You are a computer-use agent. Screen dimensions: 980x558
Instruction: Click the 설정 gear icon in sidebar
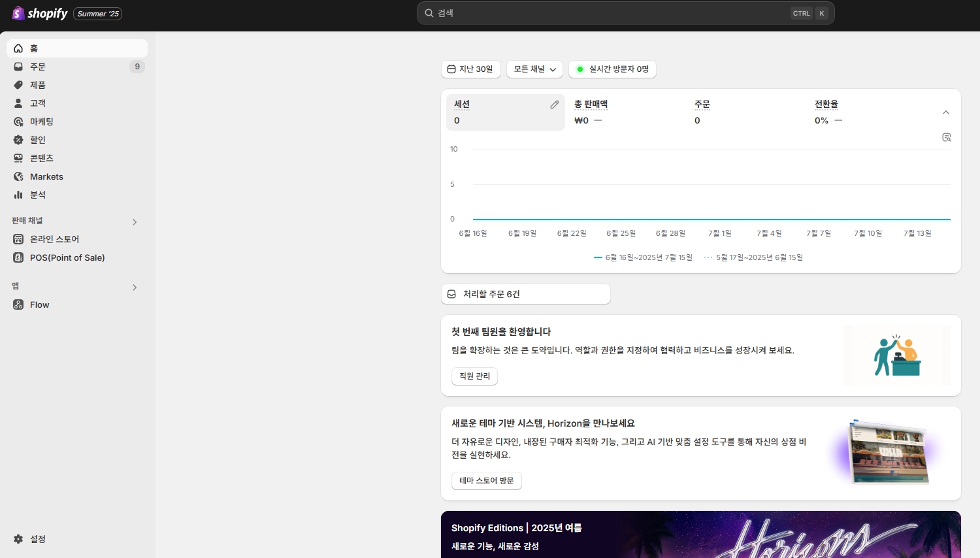(18, 539)
